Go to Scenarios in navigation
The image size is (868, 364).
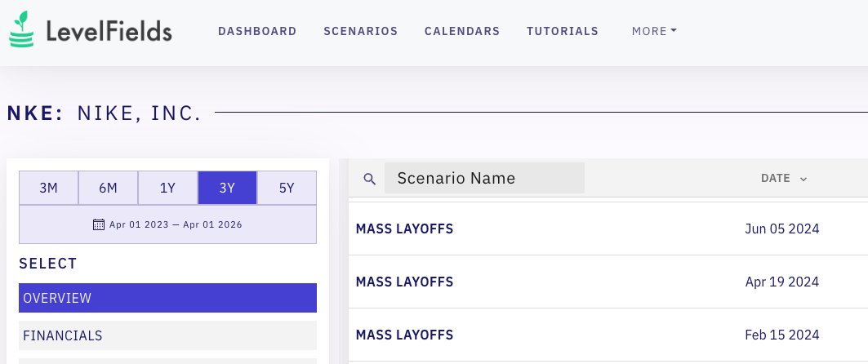click(361, 32)
